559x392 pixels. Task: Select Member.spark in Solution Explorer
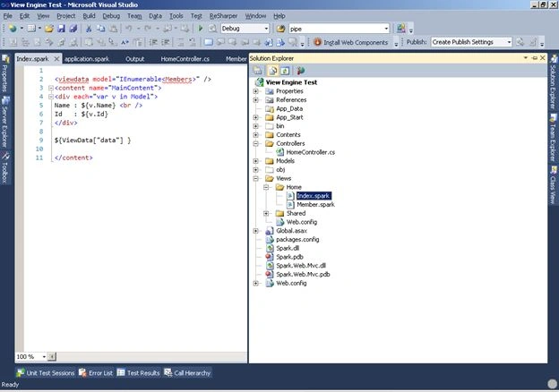pyautogui.click(x=315, y=205)
